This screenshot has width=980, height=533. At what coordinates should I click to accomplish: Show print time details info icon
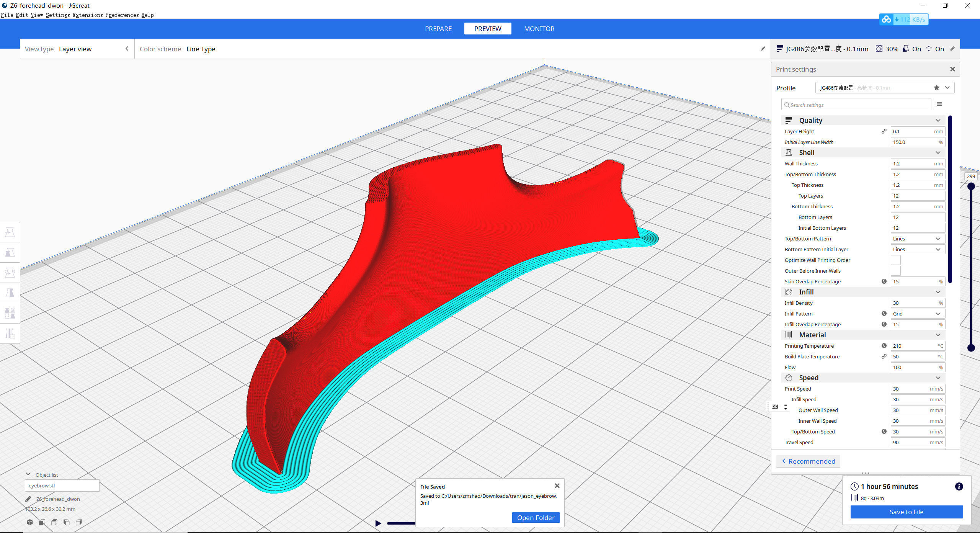coord(959,486)
